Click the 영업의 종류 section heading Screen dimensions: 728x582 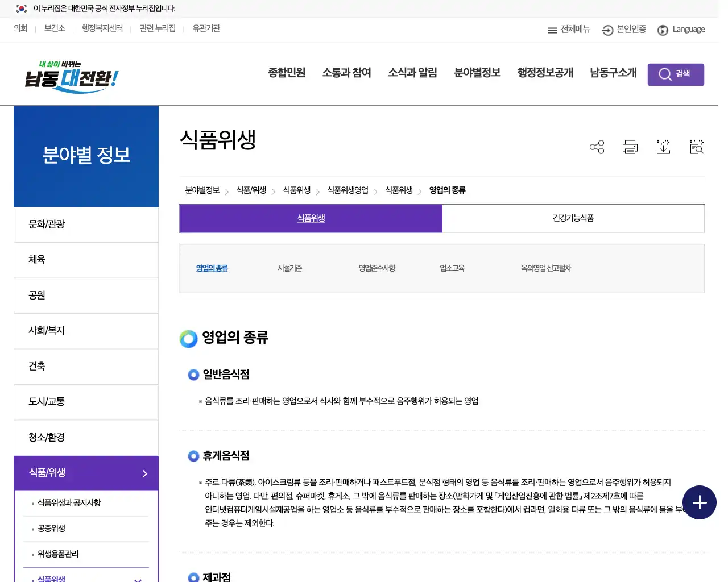tap(235, 338)
